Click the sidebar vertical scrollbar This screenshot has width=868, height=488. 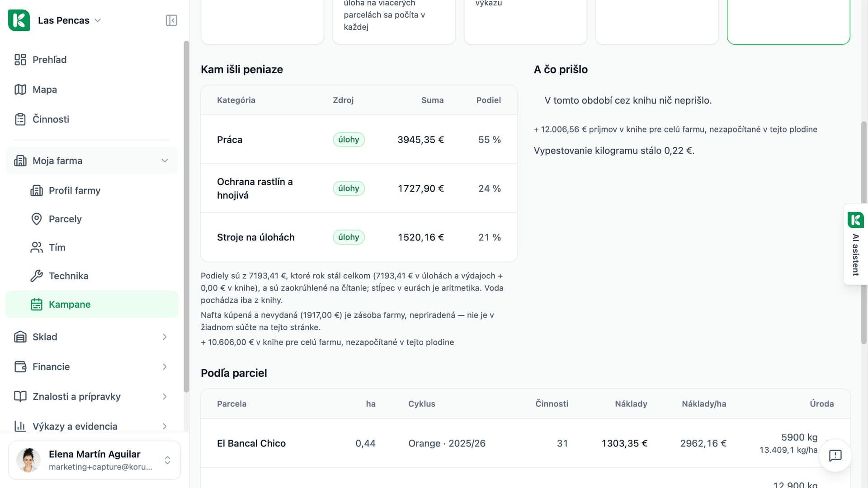coord(186,217)
